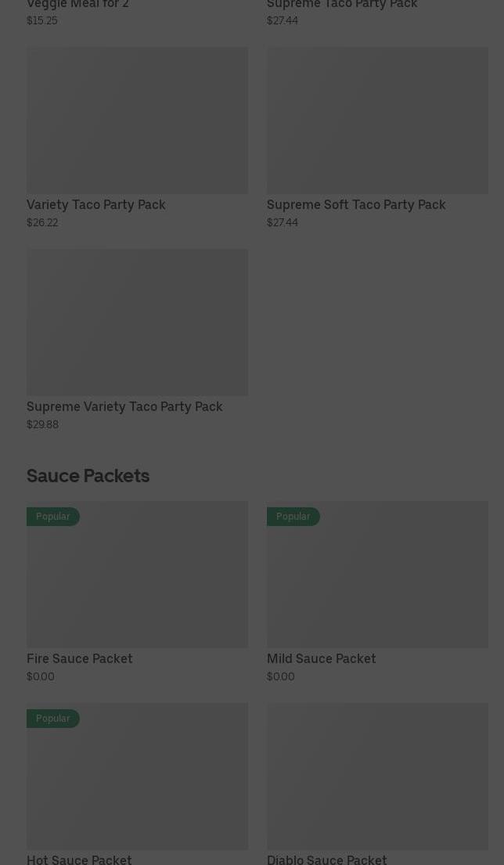Screen dimensions: 504x865
Task: Open the Fire Sauce Packet title link
Action: click(x=80, y=658)
